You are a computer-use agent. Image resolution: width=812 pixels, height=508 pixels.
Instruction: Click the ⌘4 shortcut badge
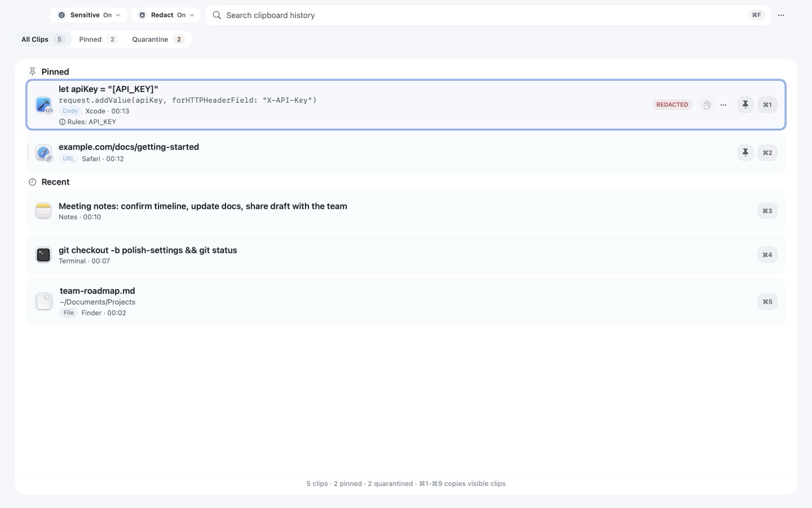click(x=767, y=255)
